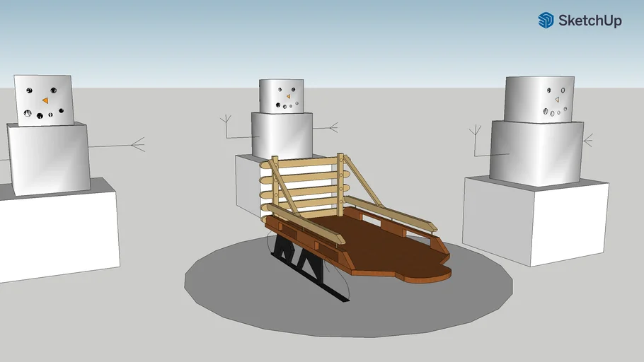Select the left snowman's twig arm
Image resolution: width=644 pixels, height=362 pixels.
pyautogui.click(x=120, y=146)
